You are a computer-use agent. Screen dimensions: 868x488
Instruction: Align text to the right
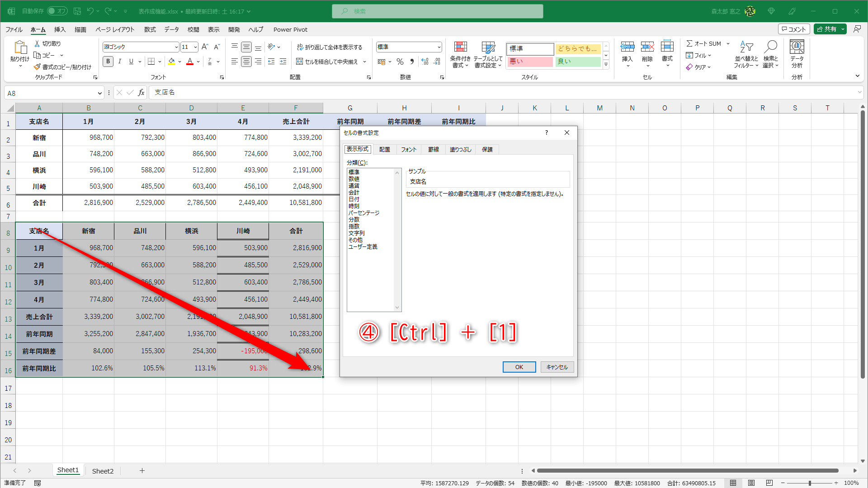[258, 62]
